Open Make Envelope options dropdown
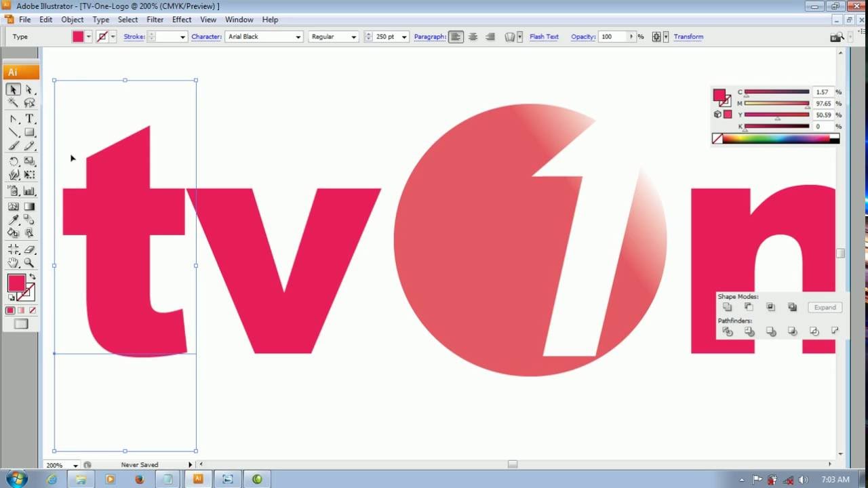 point(520,37)
